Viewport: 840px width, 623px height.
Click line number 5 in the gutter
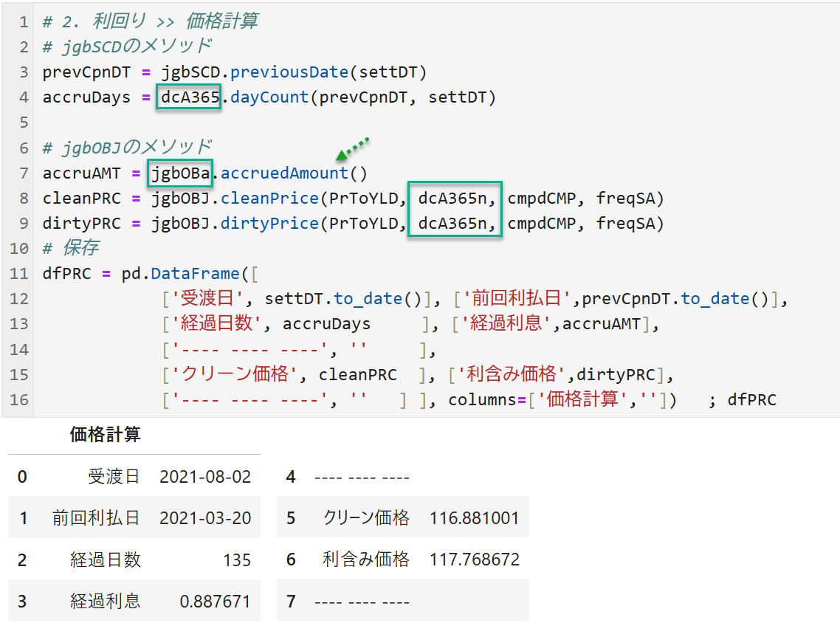point(24,122)
